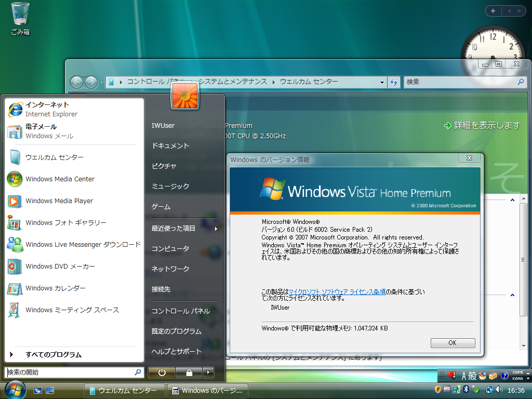The width and height of the screenshot is (532, 399).
Task: Open ヘルプとサポート from Start menu
Action: click(x=185, y=352)
